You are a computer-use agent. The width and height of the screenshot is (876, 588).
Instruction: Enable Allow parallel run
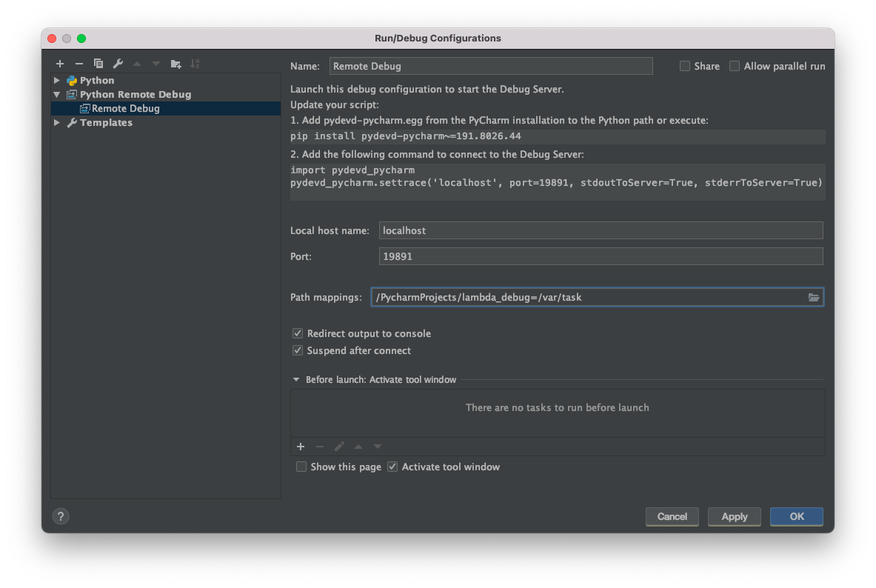click(734, 66)
